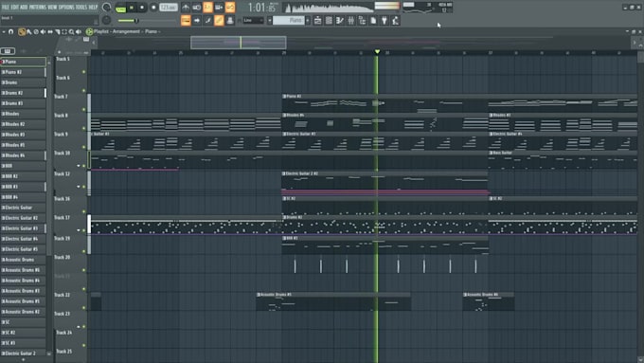Click the plus arrow right of pattern selector
The height and width of the screenshot is (363, 644).
[x=308, y=20]
